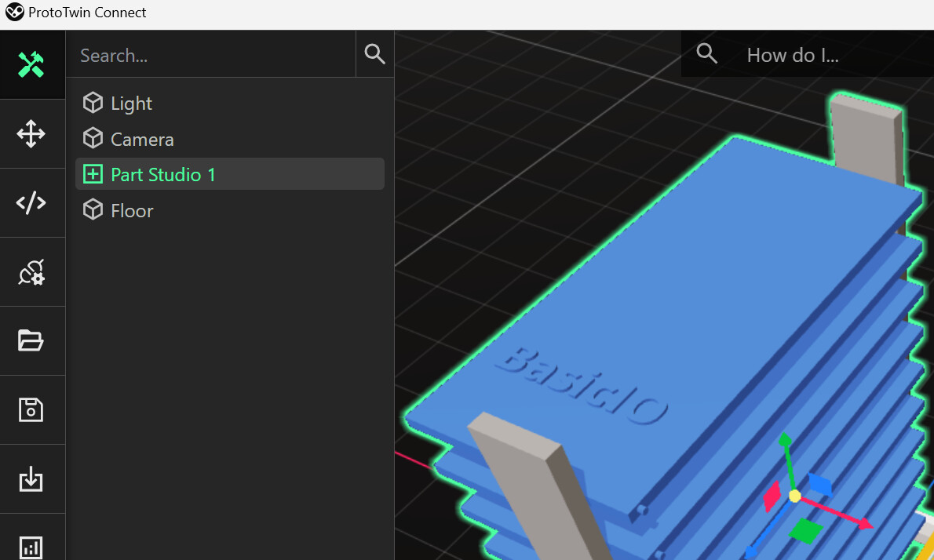Screen dimensions: 934x560
Task: Click the open folder icon
Action: [x=31, y=340]
